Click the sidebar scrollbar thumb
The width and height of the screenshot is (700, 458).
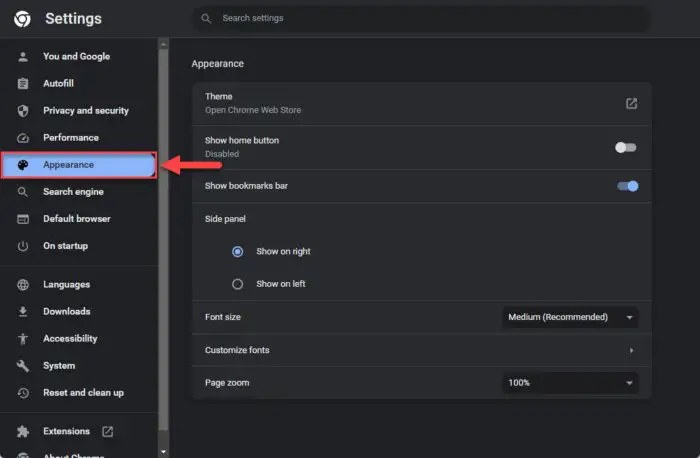point(163,239)
